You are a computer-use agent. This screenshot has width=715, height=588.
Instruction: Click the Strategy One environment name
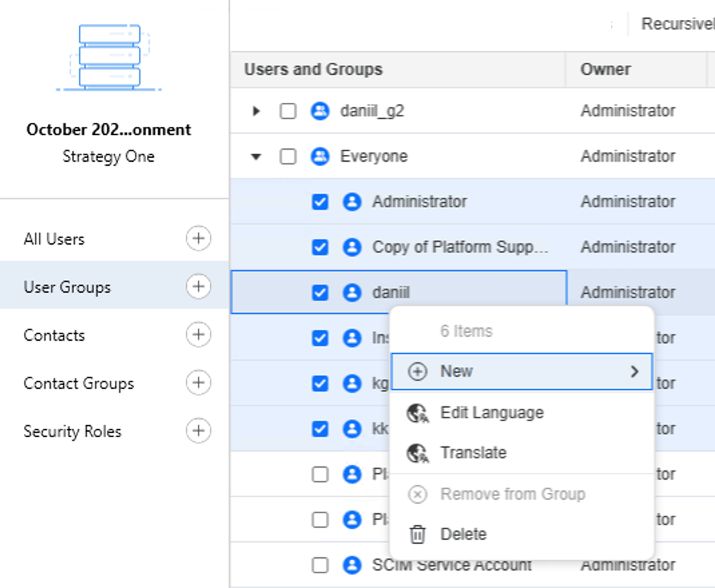(x=109, y=156)
